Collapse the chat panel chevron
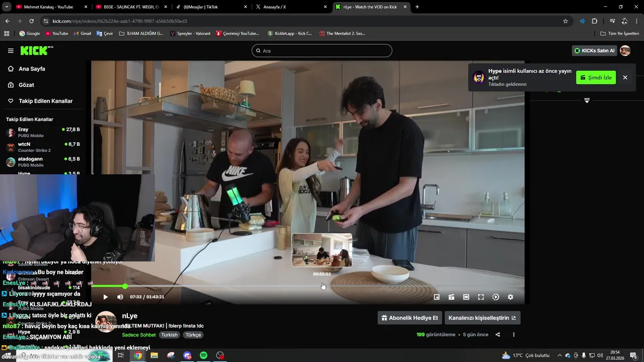The height and width of the screenshot is (362, 644). click(x=587, y=101)
